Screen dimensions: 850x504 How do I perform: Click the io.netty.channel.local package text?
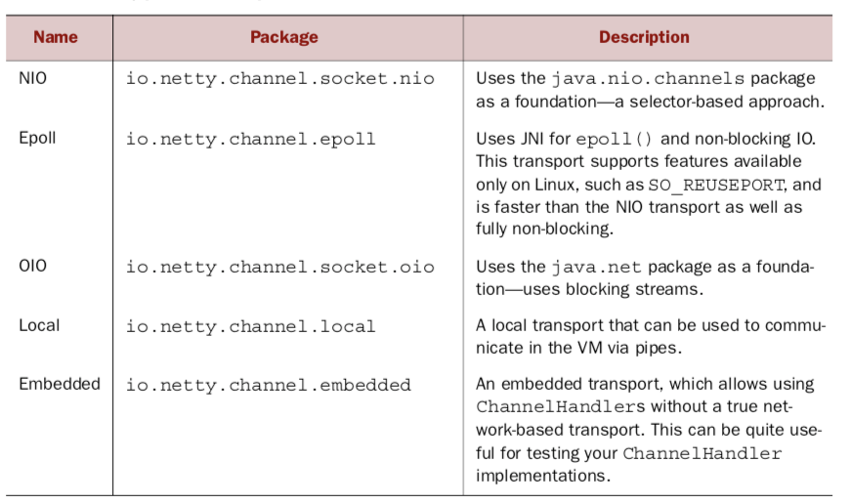(250, 326)
